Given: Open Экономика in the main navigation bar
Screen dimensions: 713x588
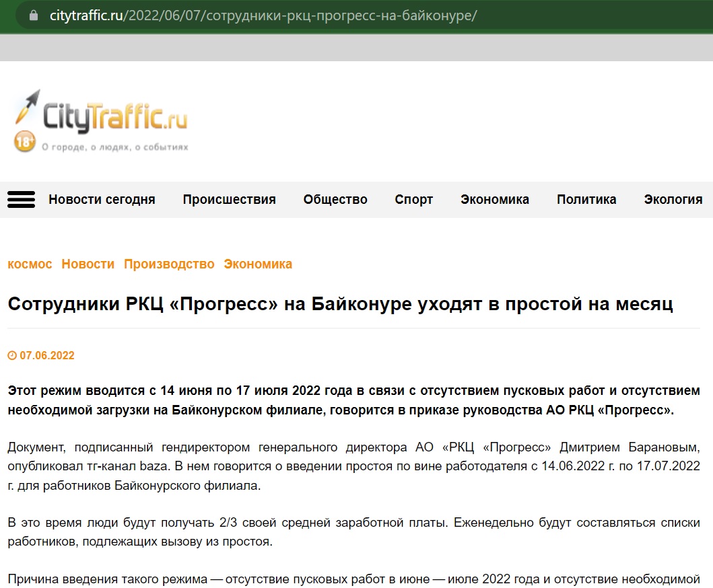Looking at the screenshot, I should pos(494,199).
